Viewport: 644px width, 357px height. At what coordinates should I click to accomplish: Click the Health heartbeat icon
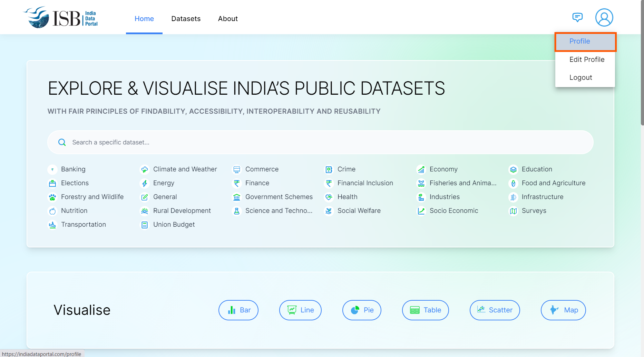click(x=329, y=197)
